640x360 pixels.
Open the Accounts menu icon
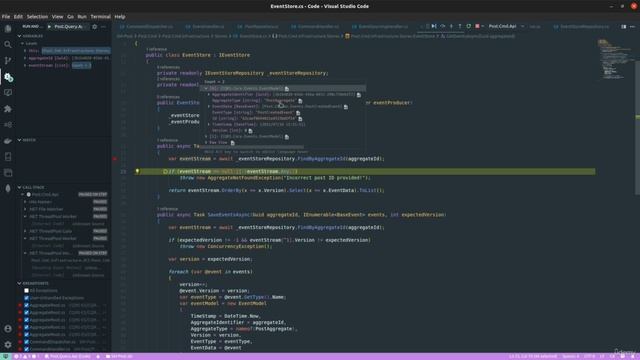tap(8, 328)
